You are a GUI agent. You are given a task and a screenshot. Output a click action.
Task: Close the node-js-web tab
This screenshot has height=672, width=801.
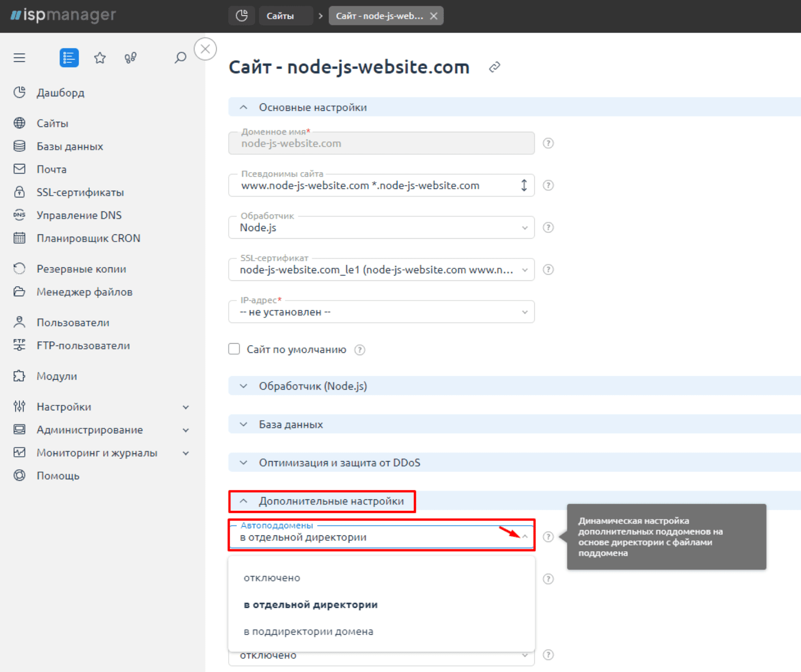pyautogui.click(x=434, y=16)
